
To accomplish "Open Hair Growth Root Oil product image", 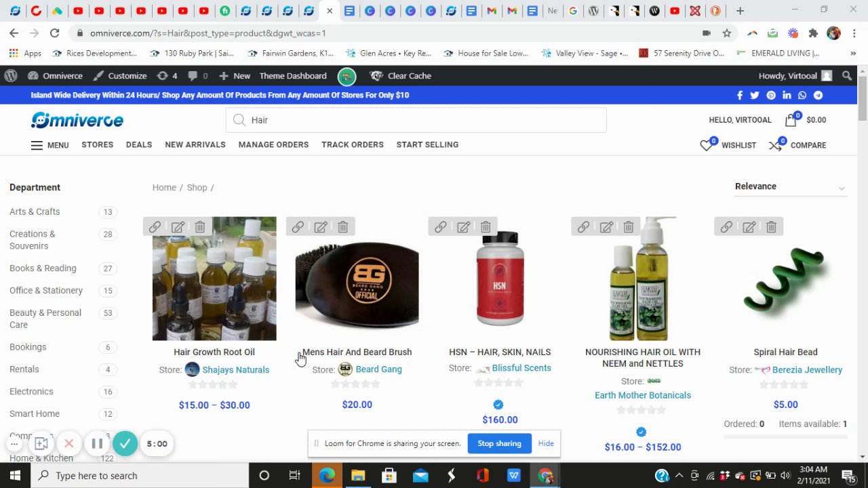I will pyautogui.click(x=214, y=279).
